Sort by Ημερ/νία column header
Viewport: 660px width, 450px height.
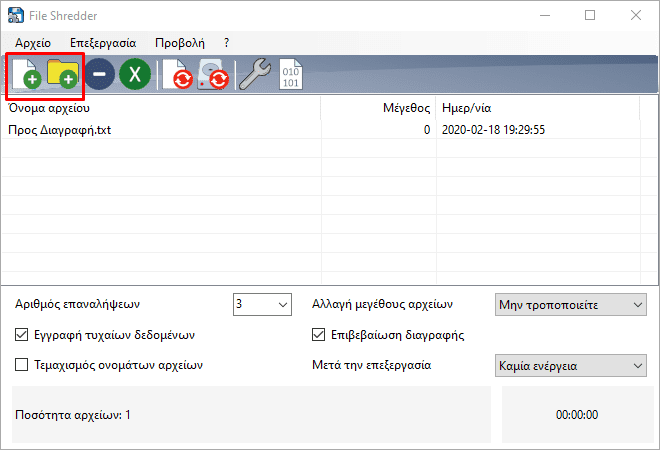(538, 108)
